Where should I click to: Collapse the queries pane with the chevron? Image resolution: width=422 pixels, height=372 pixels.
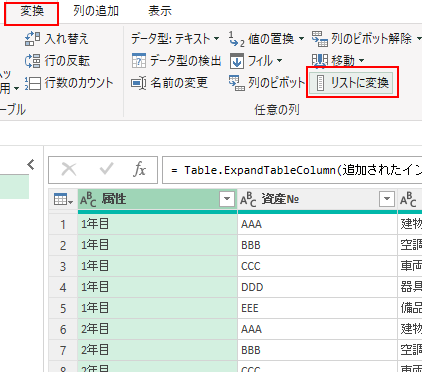[x=31, y=165]
